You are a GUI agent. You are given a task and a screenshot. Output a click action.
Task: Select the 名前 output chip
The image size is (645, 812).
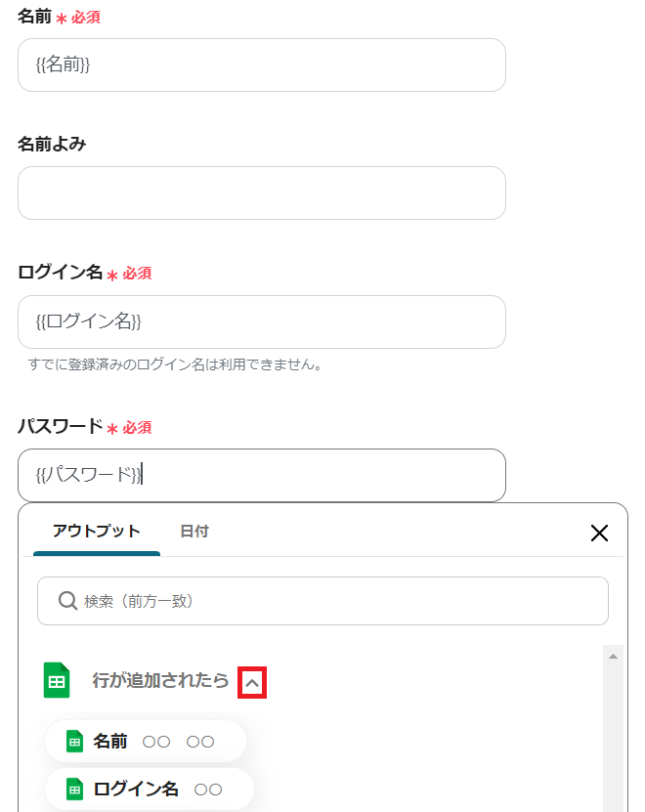(146, 741)
